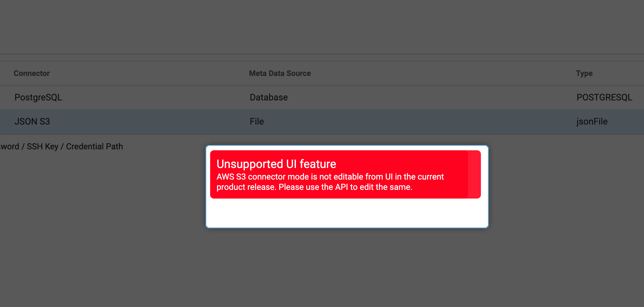Click the Database meta data source cell
The image size is (644, 307).
click(x=268, y=97)
